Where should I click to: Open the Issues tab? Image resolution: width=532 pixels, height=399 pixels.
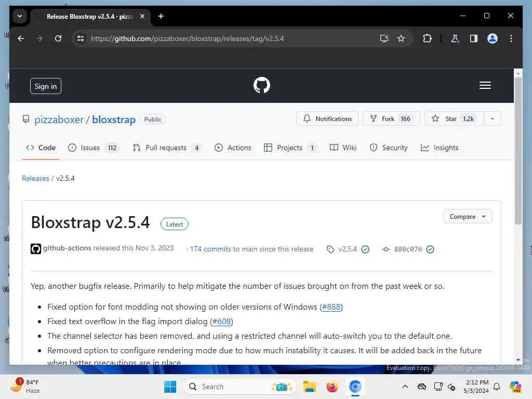click(94, 148)
